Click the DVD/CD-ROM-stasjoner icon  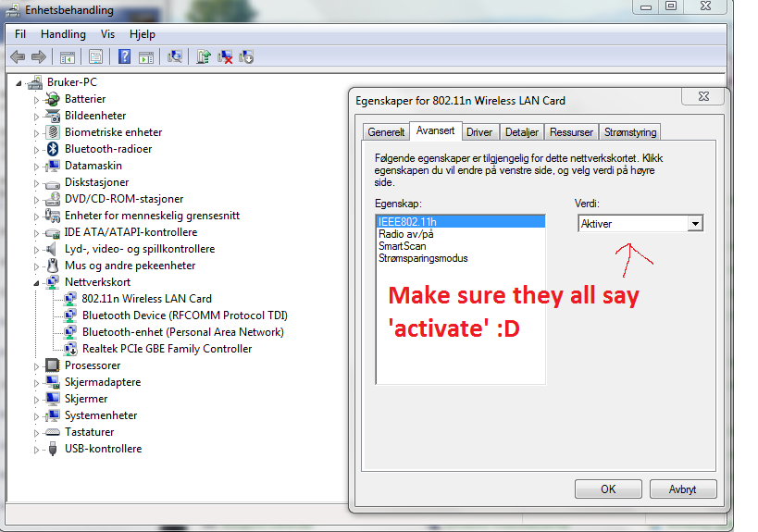click(x=53, y=199)
